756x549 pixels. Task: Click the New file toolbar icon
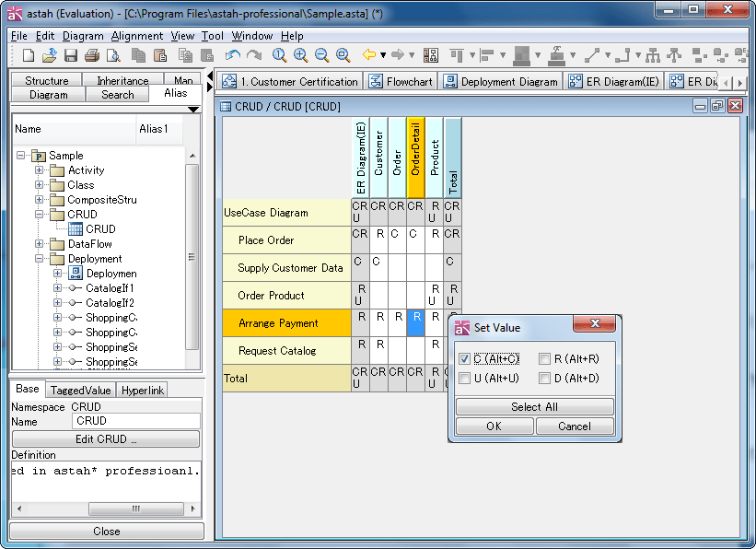[x=28, y=56]
